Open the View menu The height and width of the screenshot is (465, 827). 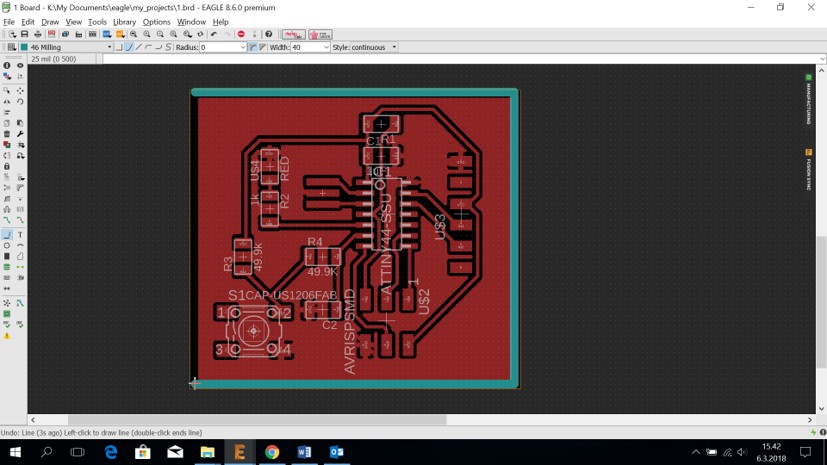[73, 22]
